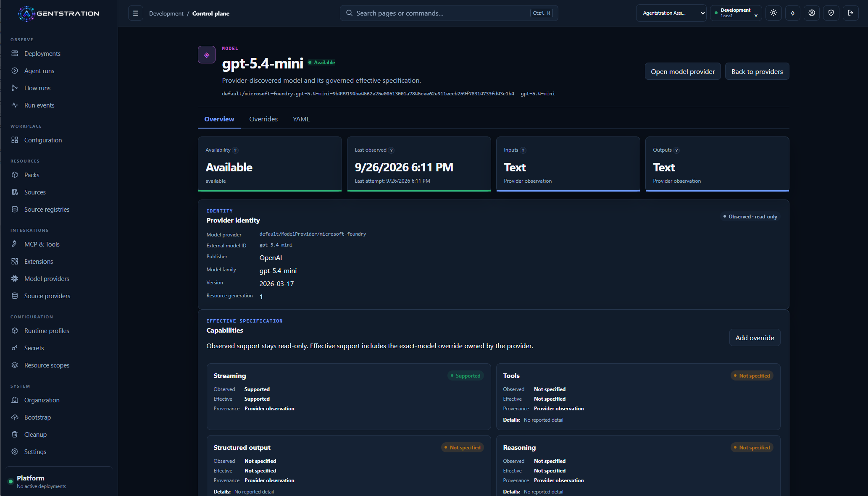Click the help icon next to Last observed
The height and width of the screenshot is (496, 868).
[x=391, y=150]
